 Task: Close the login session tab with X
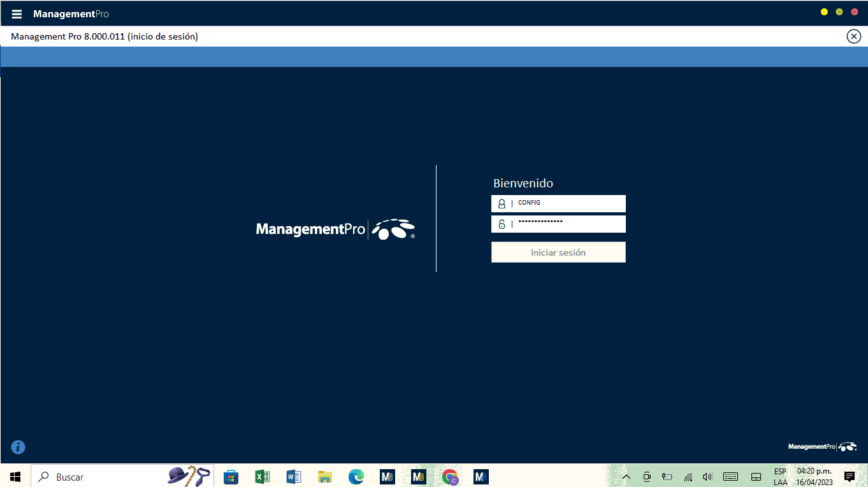[853, 36]
